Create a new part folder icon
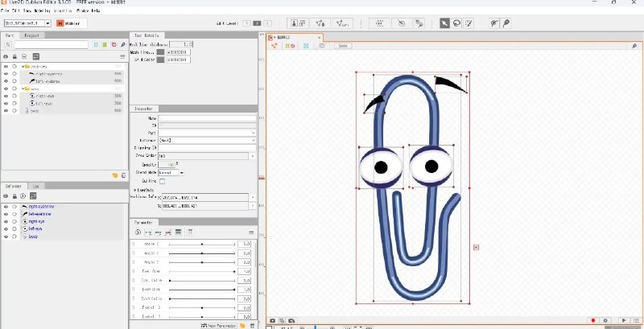This screenshot has width=644, height=329. point(115,175)
